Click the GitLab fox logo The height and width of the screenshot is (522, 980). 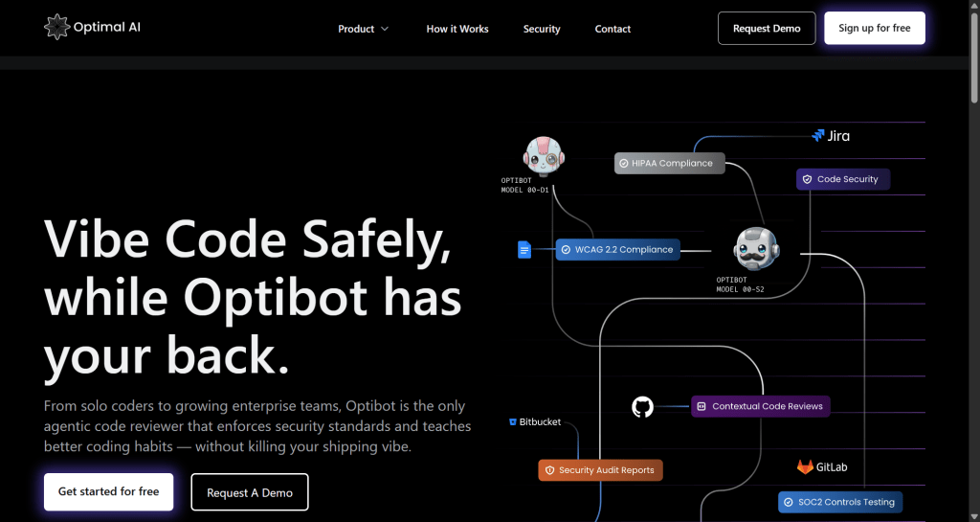tap(806, 467)
